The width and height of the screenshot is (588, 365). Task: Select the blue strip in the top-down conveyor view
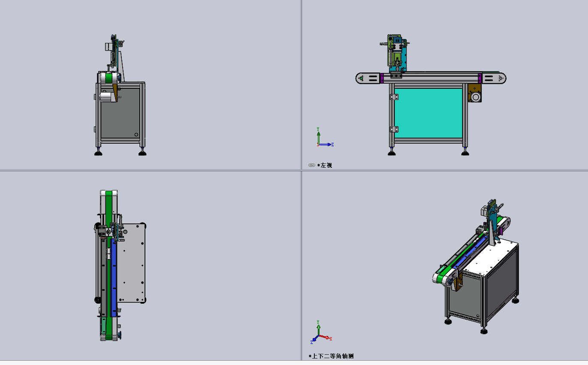[x=113, y=277]
